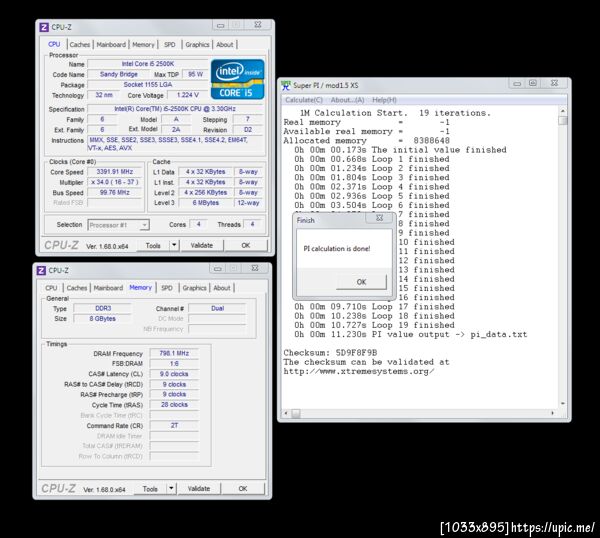The image size is (600, 538).
Task: Click the 'x 34.0 ( 16 - 37 )' multiplier value
Action: point(115,182)
